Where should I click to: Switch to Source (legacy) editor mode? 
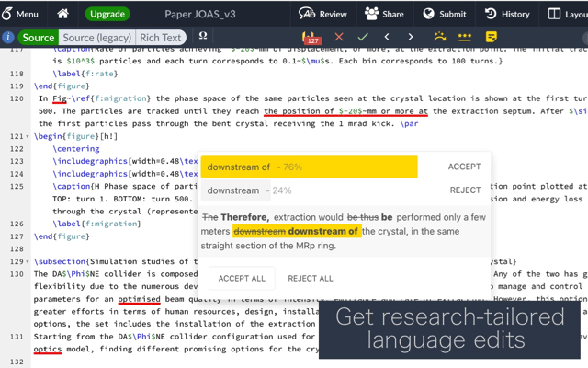(x=96, y=38)
